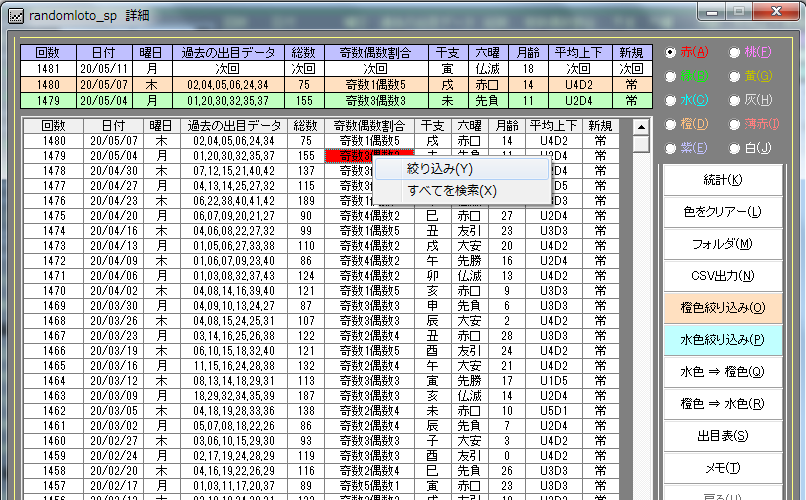Select the 紫(E) purple radio button
The width and height of the screenshot is (806, 500).
pyautogui.click(x=687, y=149)
